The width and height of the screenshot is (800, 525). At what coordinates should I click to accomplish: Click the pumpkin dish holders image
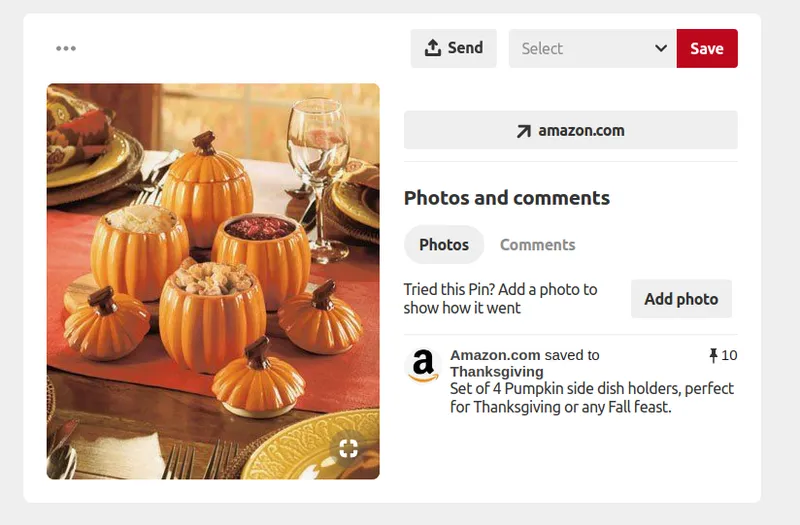pos(213,281)
